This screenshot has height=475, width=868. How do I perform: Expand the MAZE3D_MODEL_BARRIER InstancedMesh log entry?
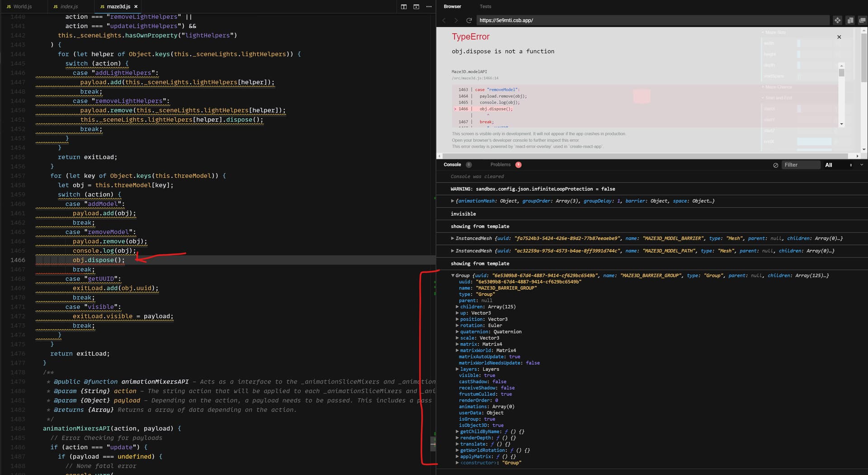coord(453,238)
